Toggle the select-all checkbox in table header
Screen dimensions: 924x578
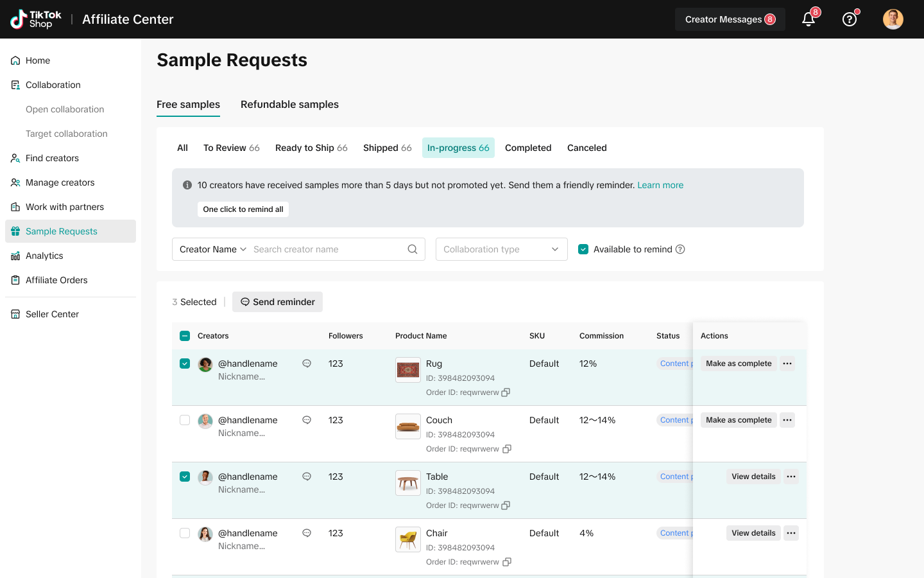coord(185,336)
